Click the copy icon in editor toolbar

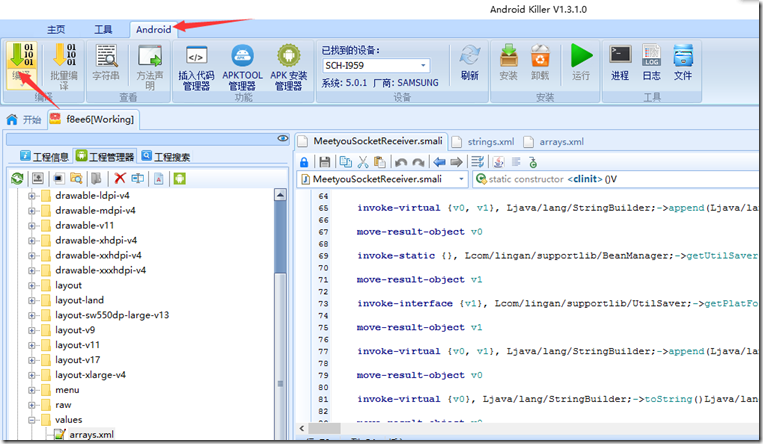[x=345, y=162]
